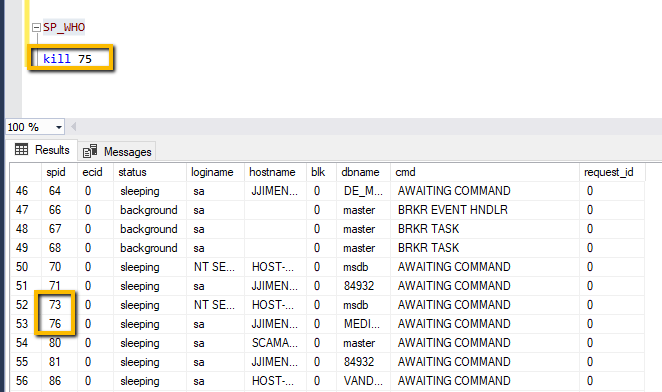The width and height of the screenshot is (662, 392).
Task: Click the Results grid icon
Action: [22, 149]
